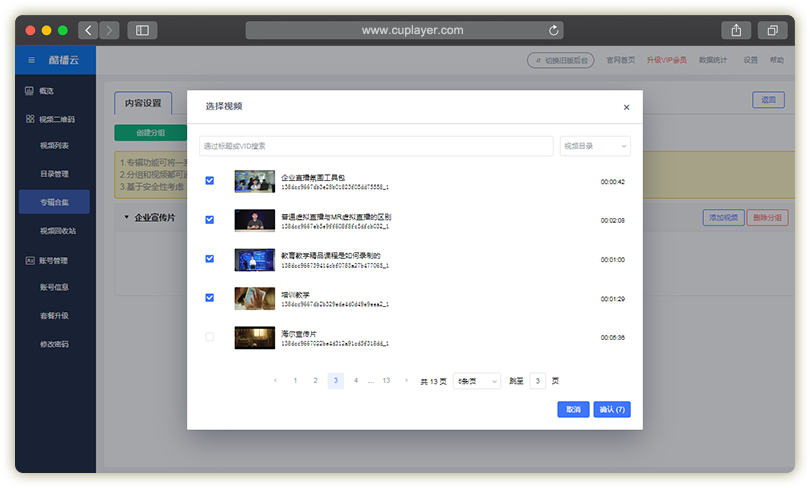This screenshot has height=488, width=810.
Task: Toggle the Safari sidebar icon
Action: click(x=142, y=30)
